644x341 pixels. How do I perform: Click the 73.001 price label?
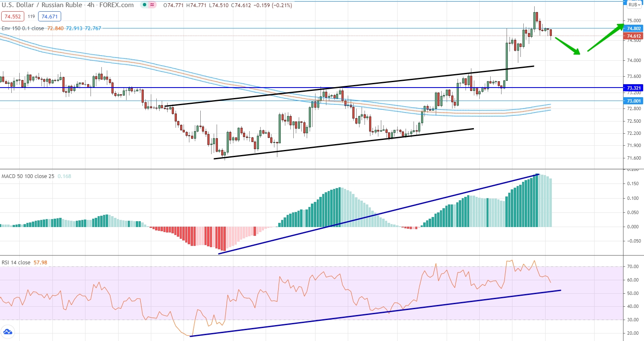click(x=634, y=101)
